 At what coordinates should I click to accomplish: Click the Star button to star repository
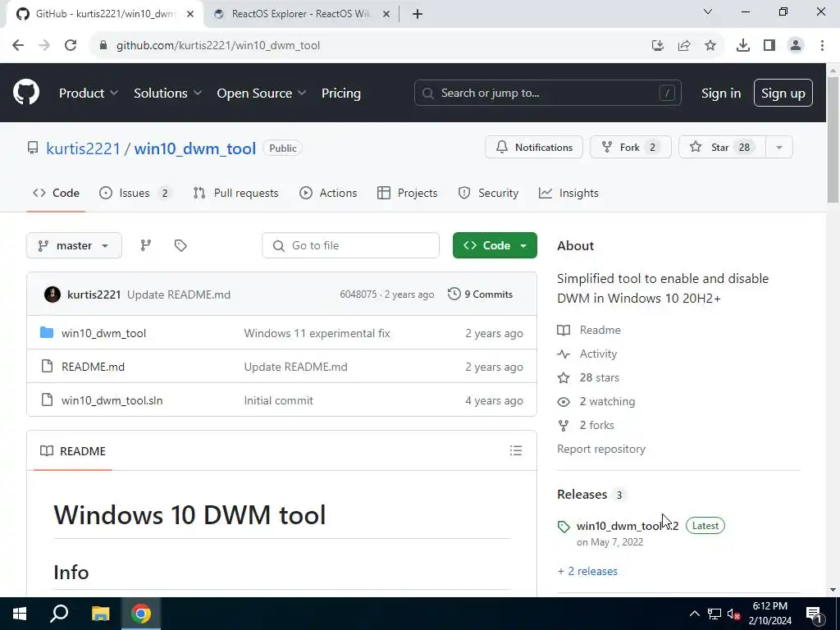click(722, 148)
